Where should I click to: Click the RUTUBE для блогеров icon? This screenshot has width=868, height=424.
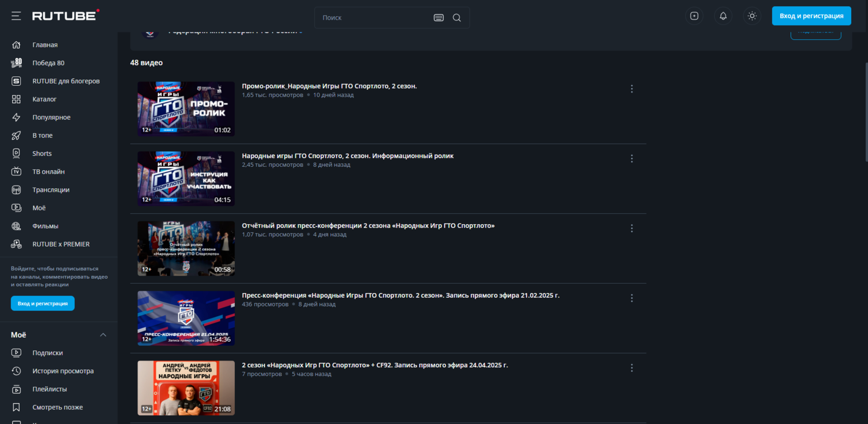(16, 81)
